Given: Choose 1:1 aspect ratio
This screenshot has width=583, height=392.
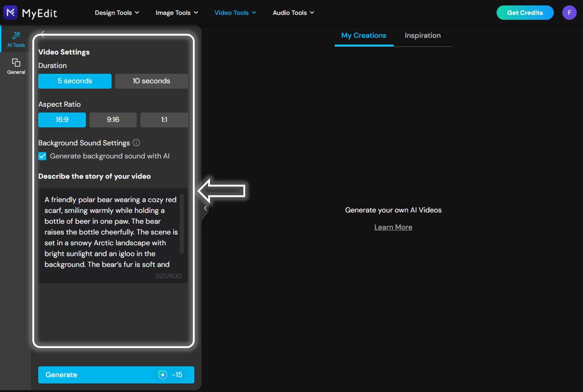Looking at the screenshot, I should click(164, 120).
